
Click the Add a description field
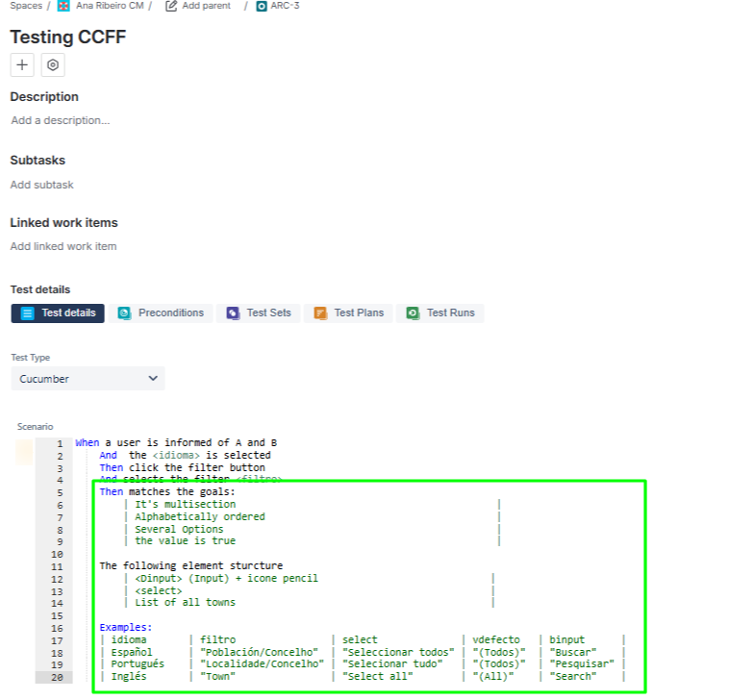click(x=61, y=121)
